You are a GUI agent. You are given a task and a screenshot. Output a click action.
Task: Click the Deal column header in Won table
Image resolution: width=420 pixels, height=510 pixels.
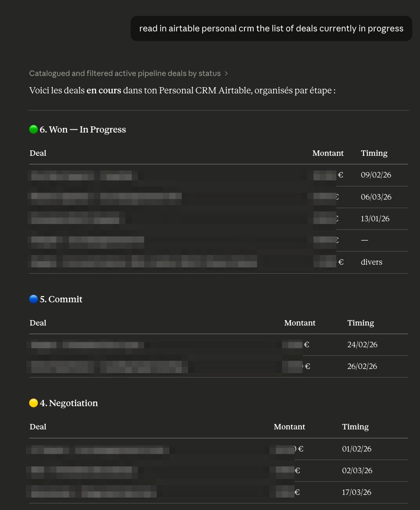click(x=38, y=153)
